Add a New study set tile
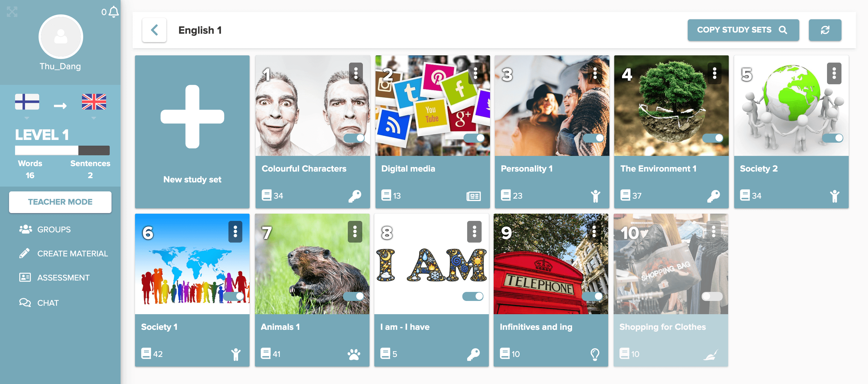Screen dimensions: 868x384 (x=192, y=132)
